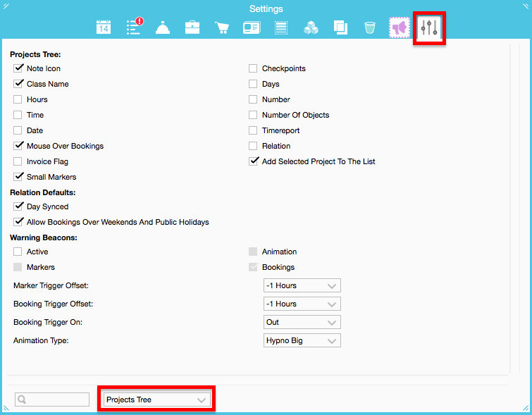Click the Settings window title

pos(266,9)
